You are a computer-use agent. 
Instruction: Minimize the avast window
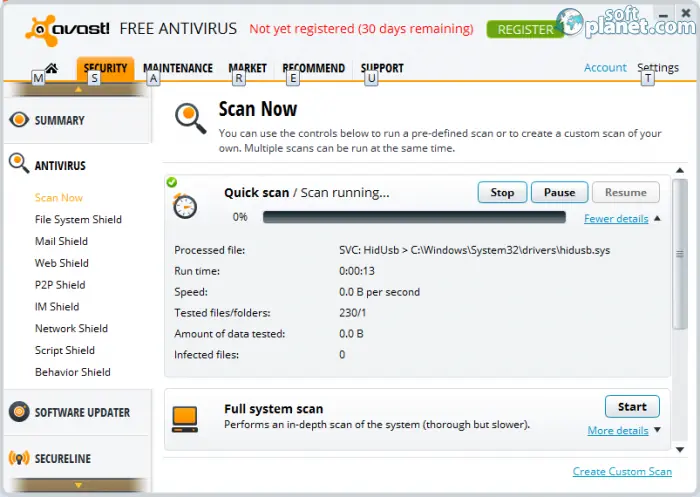point(663,15)
